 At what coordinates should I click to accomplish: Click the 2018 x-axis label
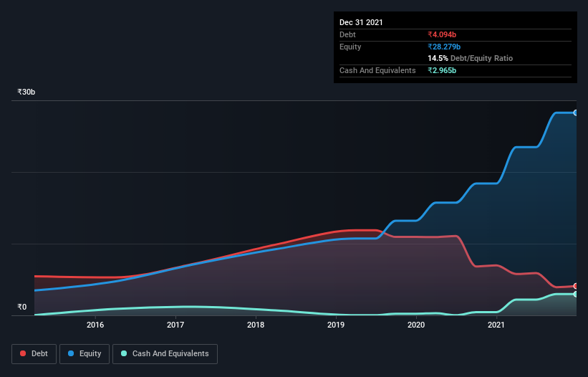point(256,325)
